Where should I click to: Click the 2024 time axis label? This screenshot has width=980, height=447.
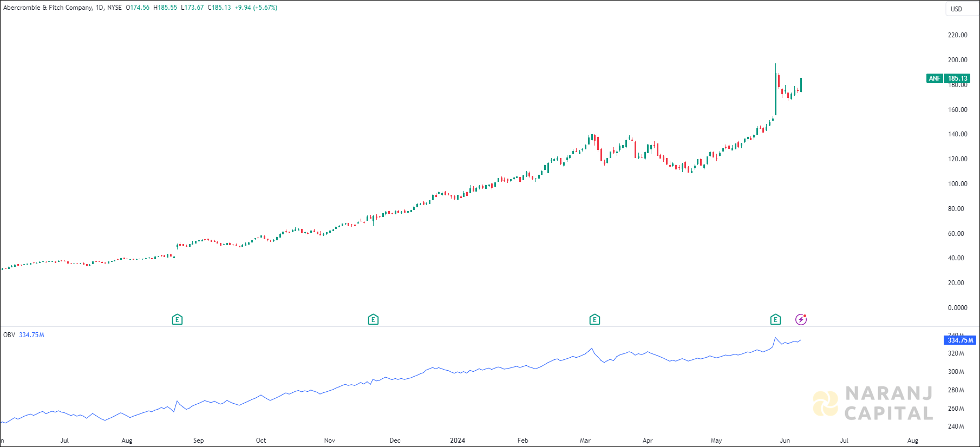458,441
